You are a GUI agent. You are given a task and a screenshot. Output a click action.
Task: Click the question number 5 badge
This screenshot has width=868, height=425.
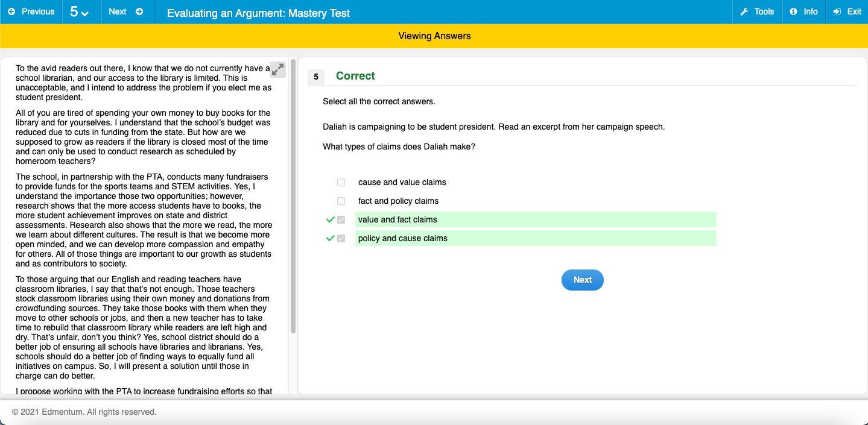coord(315,77)
